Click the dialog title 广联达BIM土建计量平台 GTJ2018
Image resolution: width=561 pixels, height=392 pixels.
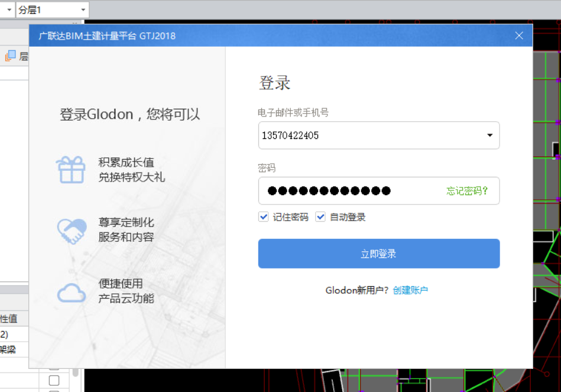107,36
